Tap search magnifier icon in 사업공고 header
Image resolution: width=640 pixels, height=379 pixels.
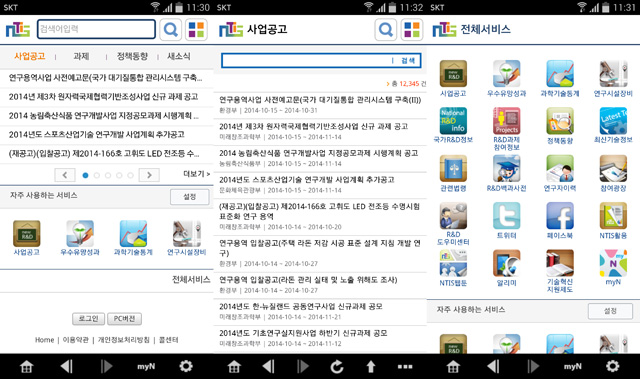[x=386, y=29]
